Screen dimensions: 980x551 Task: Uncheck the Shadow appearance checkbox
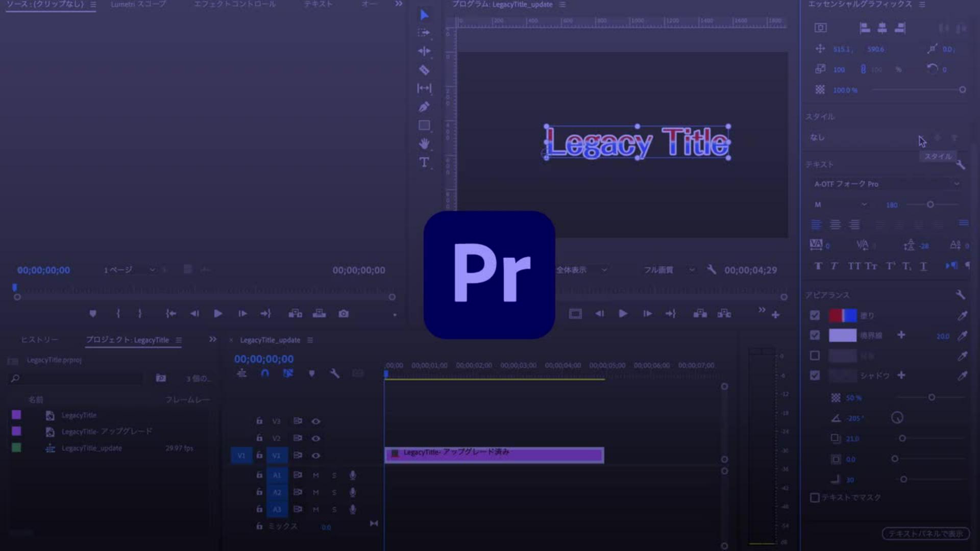815,375
